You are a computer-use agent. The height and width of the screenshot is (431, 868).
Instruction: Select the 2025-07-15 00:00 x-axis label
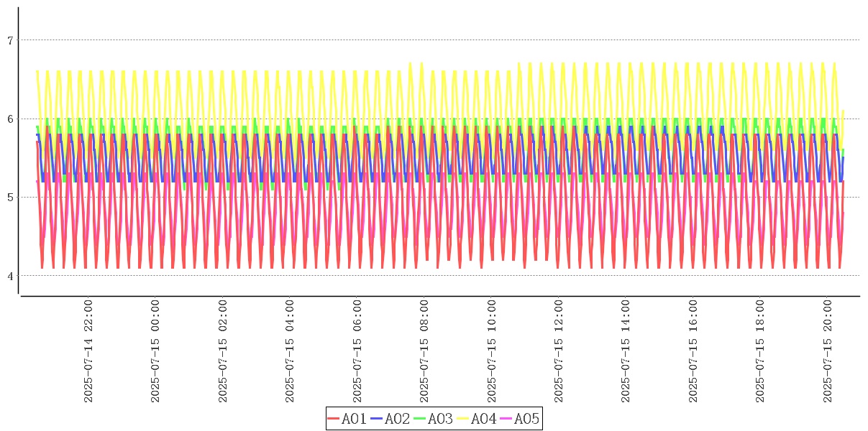pyautogui.click(x=156, y=352)
